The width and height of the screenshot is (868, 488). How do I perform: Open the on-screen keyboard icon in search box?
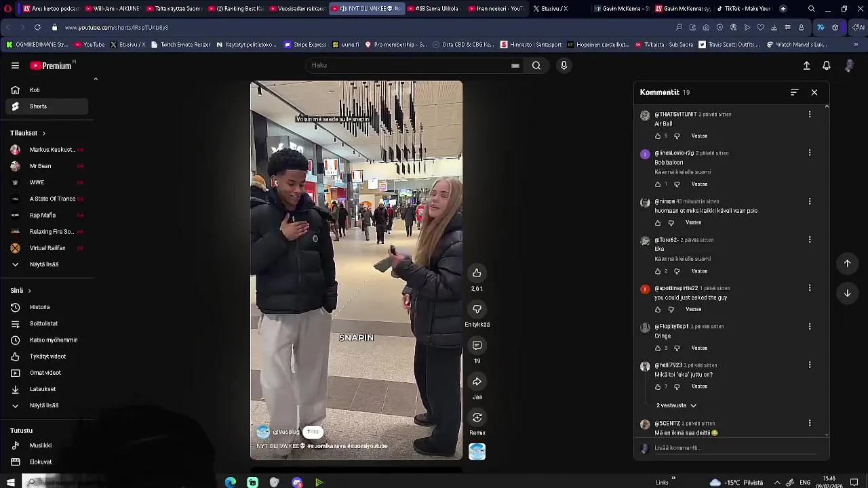tap(515, 66)
